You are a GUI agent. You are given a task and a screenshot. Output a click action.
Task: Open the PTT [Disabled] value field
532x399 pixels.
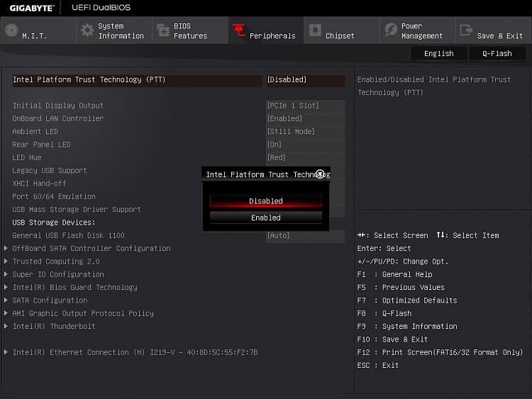point(305,79)
